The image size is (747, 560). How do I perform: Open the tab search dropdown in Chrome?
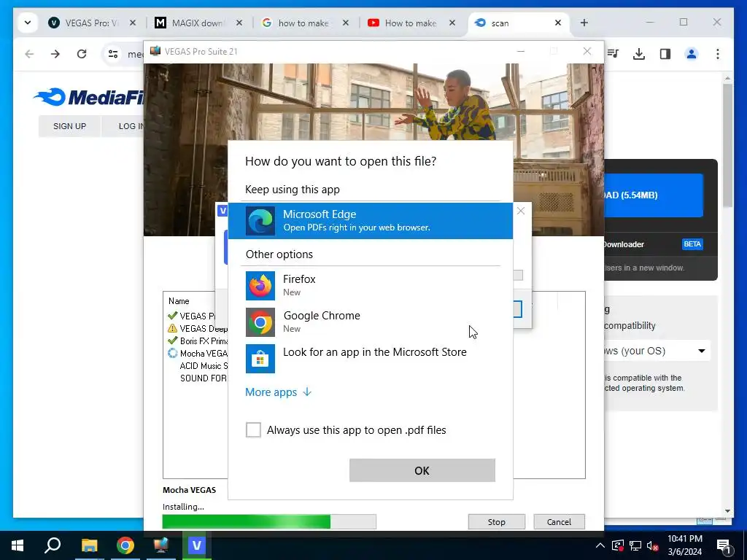tap(28, 23)
